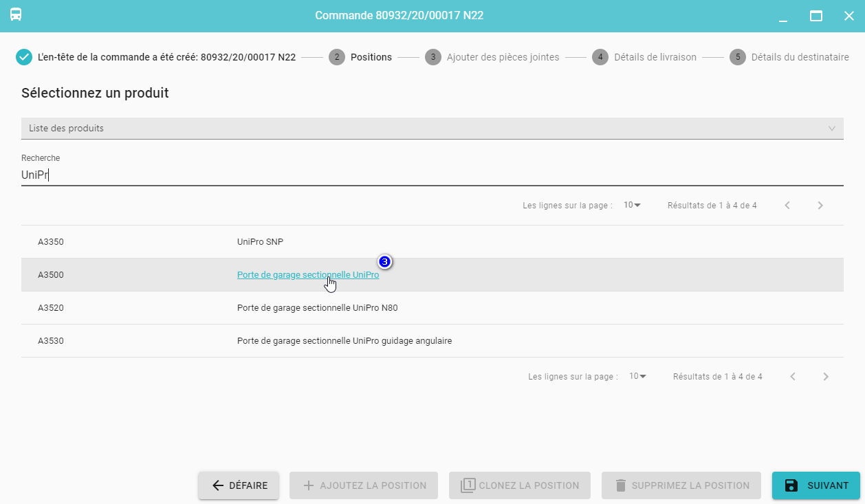865x504 pixels.
Task: Open top lines-per-page selector
Action: (x=632, y=206)
